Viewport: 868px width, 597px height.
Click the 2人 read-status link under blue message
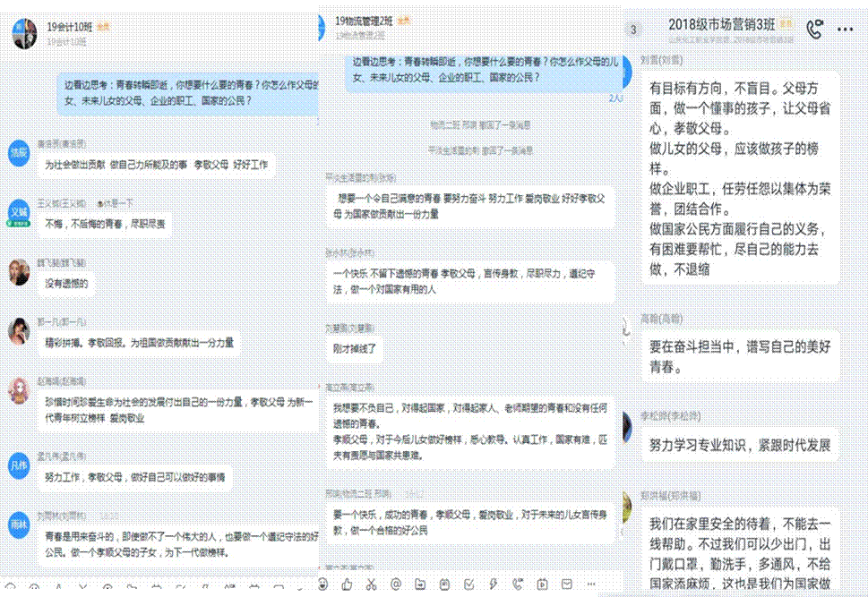coord(615,98)
